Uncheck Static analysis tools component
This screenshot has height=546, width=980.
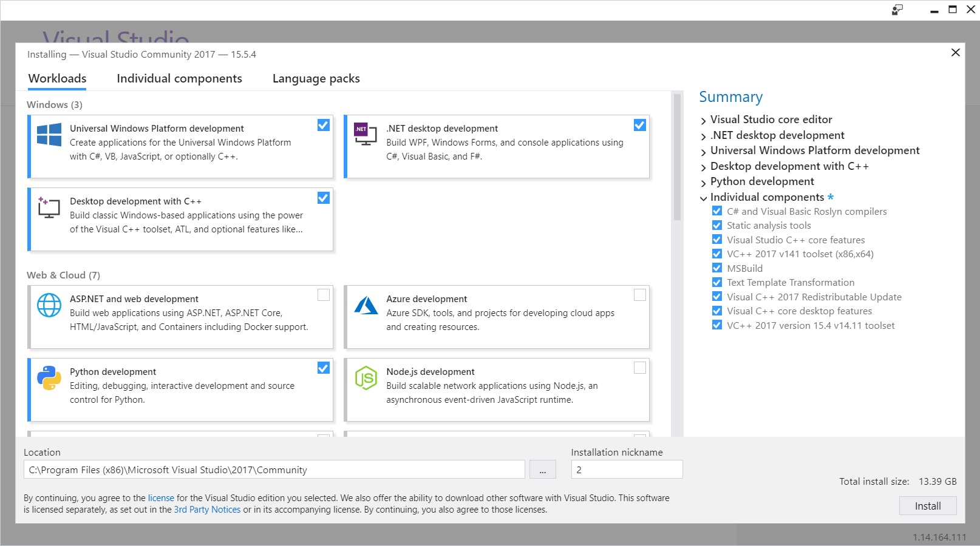tap(717, 225)
